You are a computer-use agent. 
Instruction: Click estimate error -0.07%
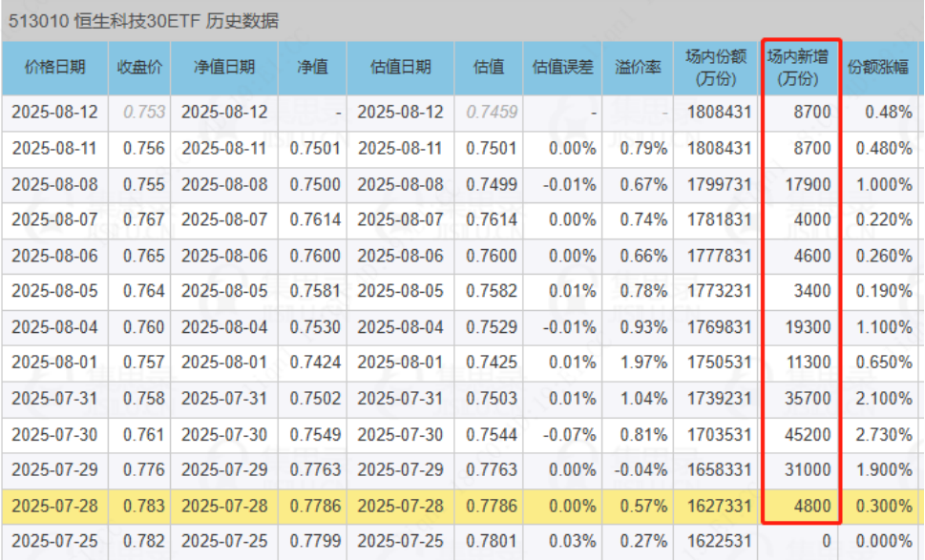[x=569, y=435]
